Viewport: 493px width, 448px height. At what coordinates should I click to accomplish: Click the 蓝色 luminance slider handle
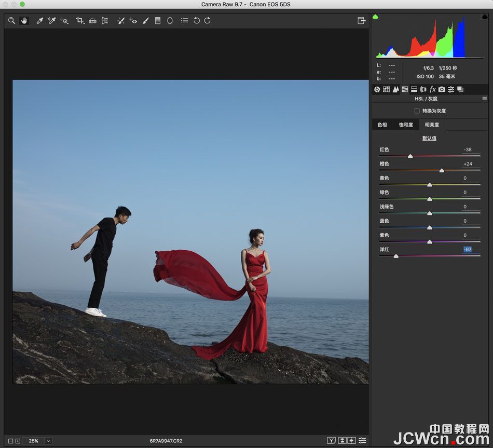[430, 227]
